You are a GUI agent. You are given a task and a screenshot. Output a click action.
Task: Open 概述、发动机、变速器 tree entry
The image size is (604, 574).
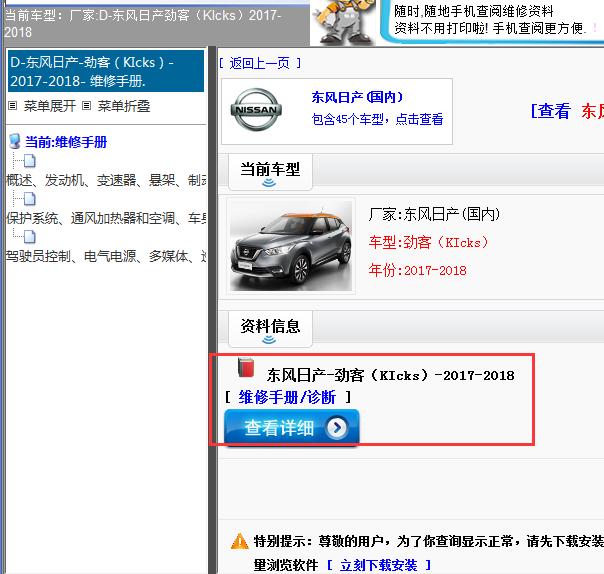coord(106,180)
